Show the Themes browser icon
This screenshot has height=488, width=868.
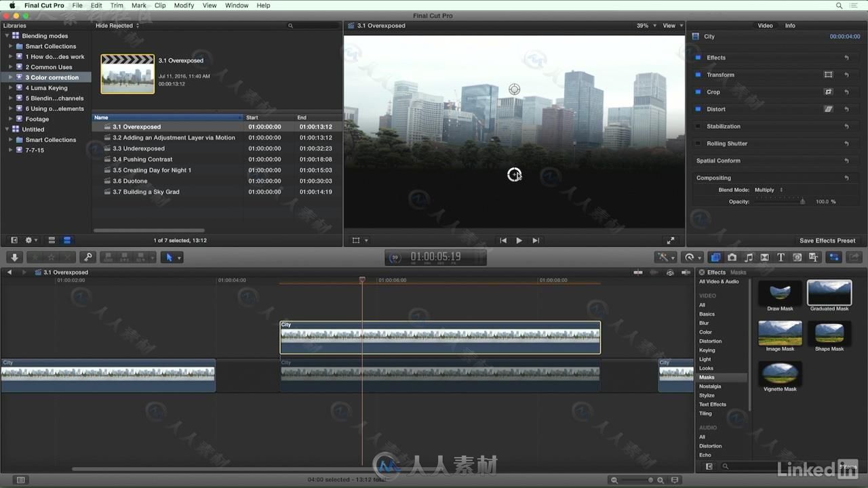[814, 258]
